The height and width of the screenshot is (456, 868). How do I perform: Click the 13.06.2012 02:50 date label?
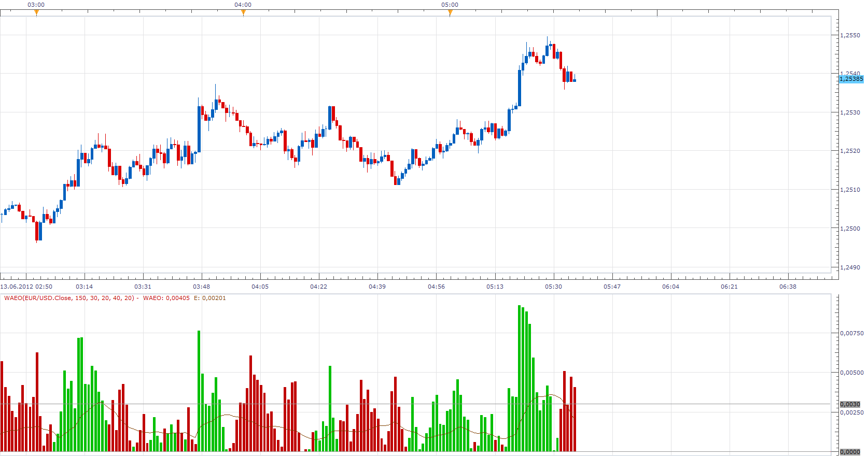tap(26, 287)
